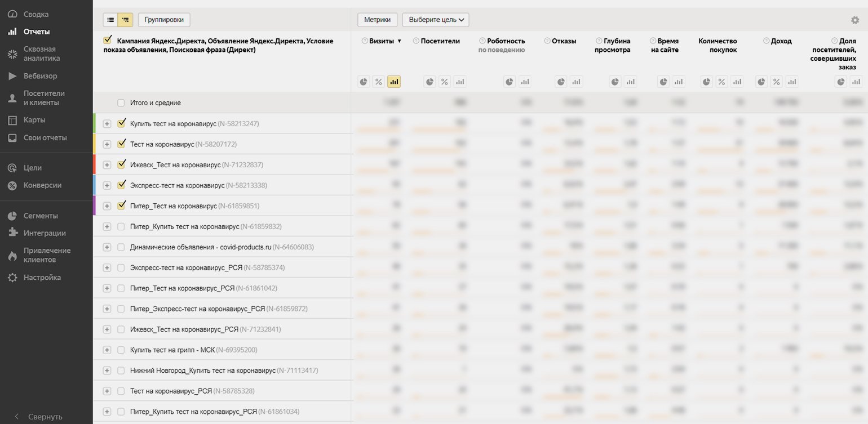Image resolution: width=868 pixels, height=424 pixels.
Task: Check Питер_Купить тест на коронавирус N-61859832
Action: [121, 226]
